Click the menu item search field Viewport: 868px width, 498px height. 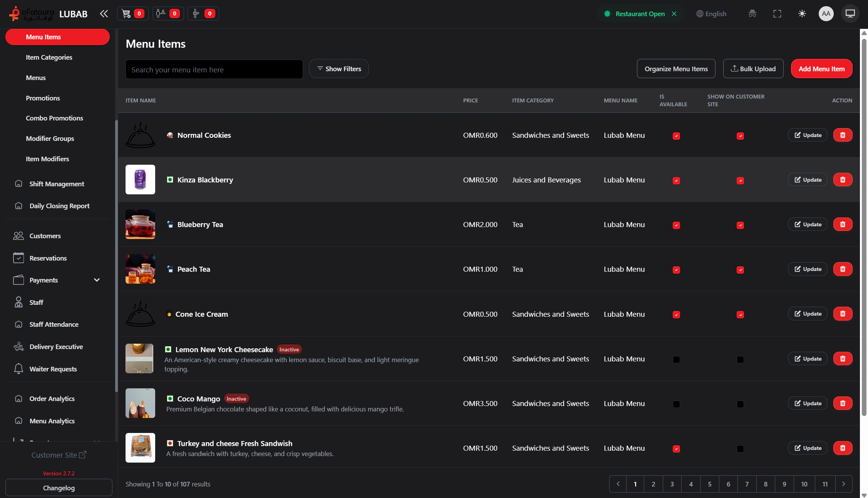tap(214, 70)
